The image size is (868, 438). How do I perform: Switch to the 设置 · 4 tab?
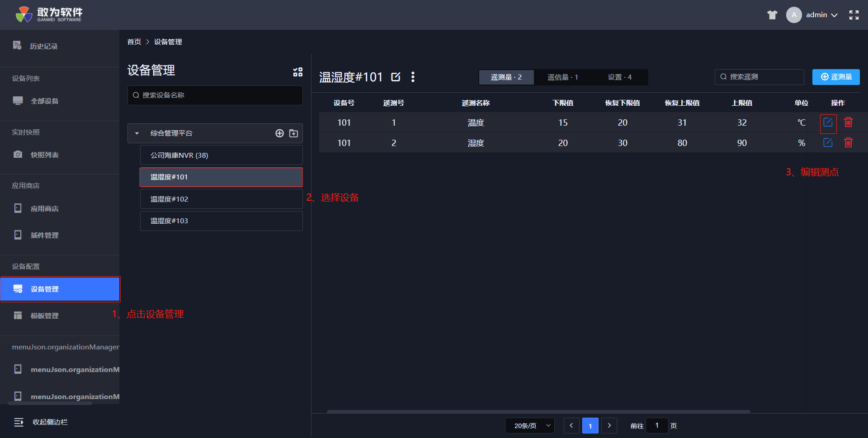coord(619,77)
